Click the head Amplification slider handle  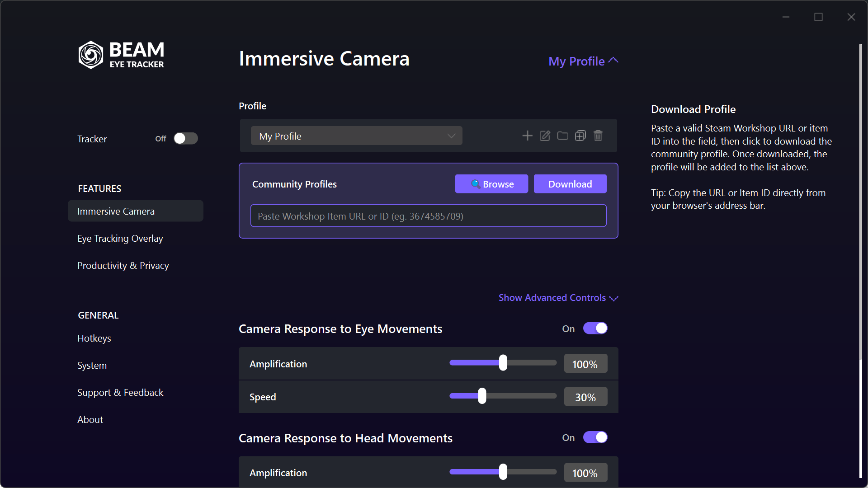click(x=503, y=472)
